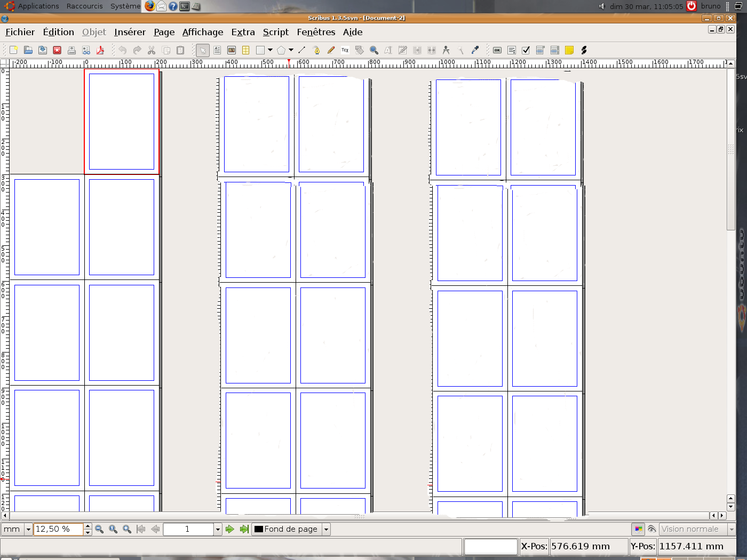The width and height of the screenshot is (747, 560).
Task: Go to the next page arrow
Action: (230, 529)
